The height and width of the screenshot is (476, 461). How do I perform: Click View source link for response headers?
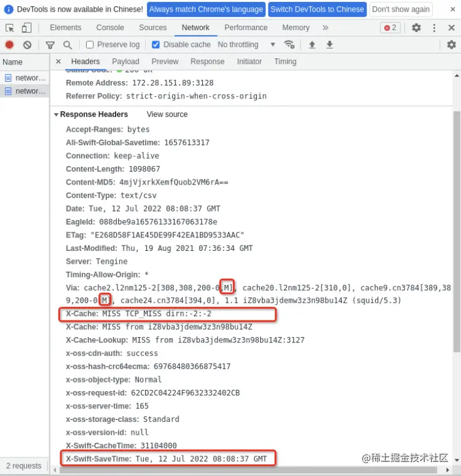coord(167,114)
